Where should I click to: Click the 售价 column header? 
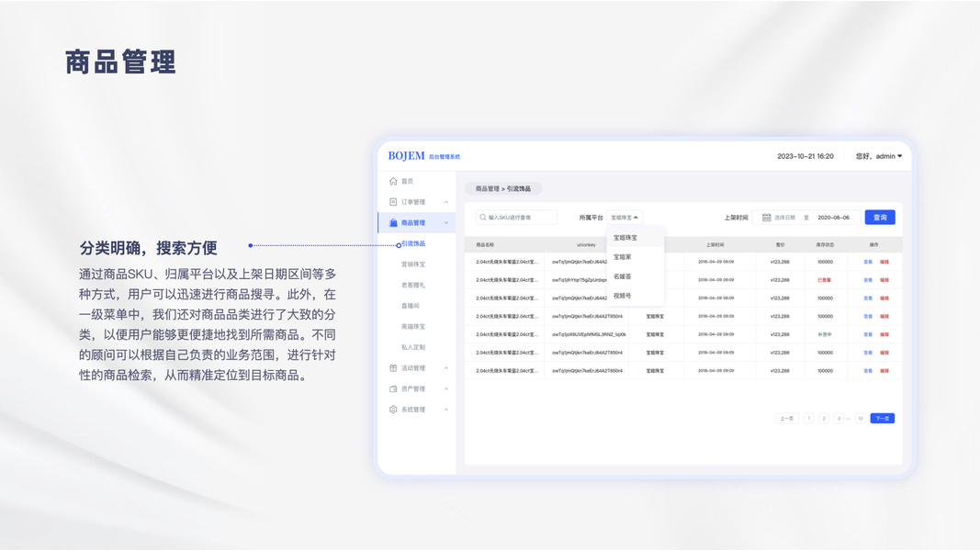780,245
